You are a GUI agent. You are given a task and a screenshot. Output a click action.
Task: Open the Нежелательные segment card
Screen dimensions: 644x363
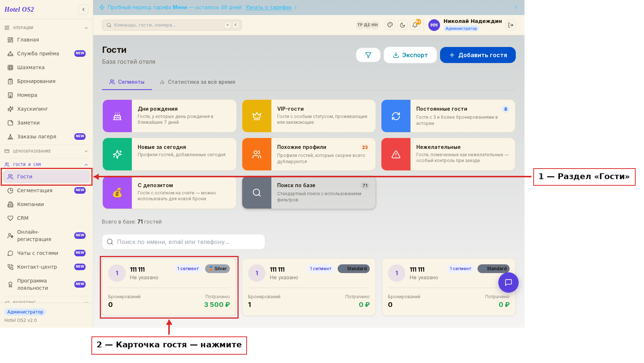pos(448,154)
